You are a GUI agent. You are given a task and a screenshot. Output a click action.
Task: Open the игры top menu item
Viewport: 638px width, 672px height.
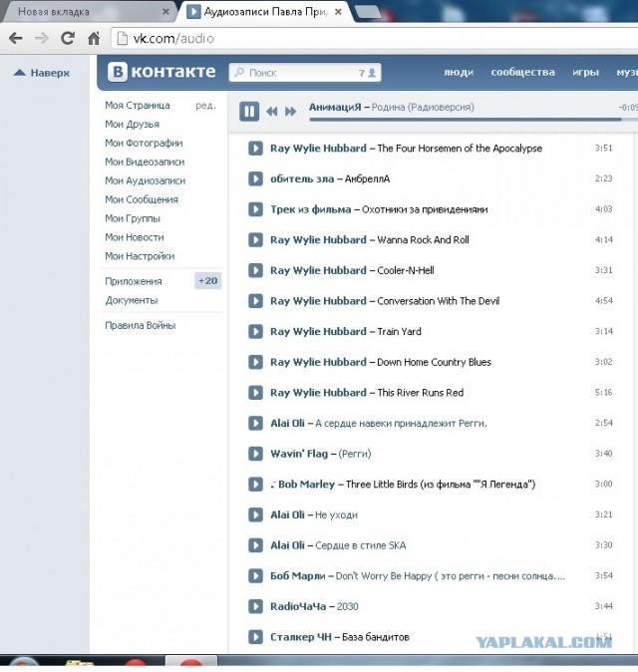click(585, 73)
